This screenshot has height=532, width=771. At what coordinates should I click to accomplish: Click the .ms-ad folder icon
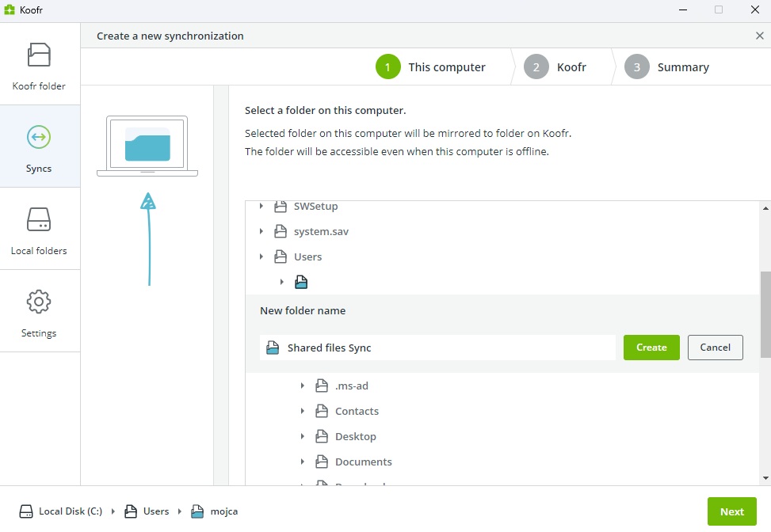pos(322,386)
